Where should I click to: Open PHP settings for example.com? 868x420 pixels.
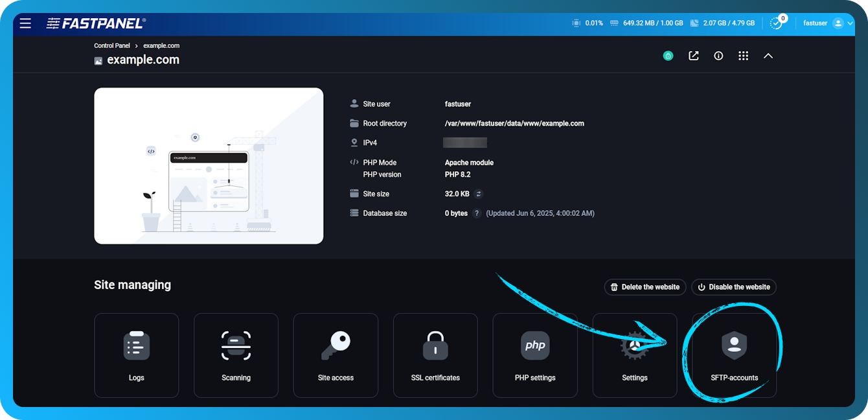[535, 355]
